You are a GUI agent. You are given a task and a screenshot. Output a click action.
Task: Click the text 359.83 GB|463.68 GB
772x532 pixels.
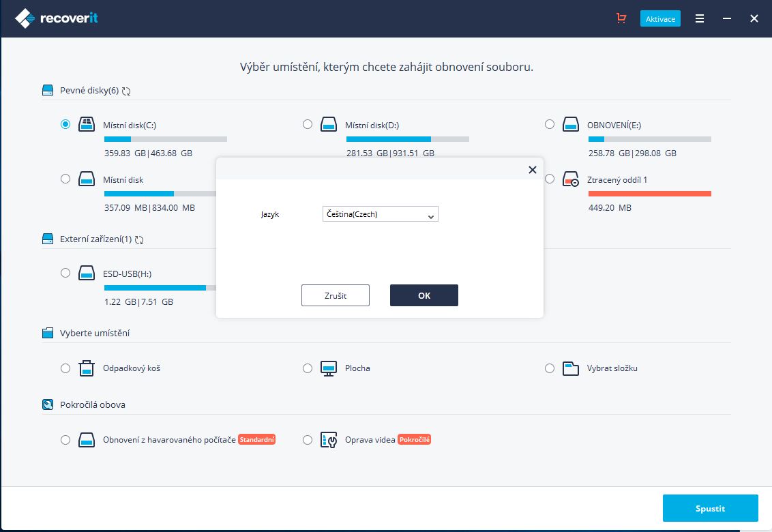pos(148,153)
